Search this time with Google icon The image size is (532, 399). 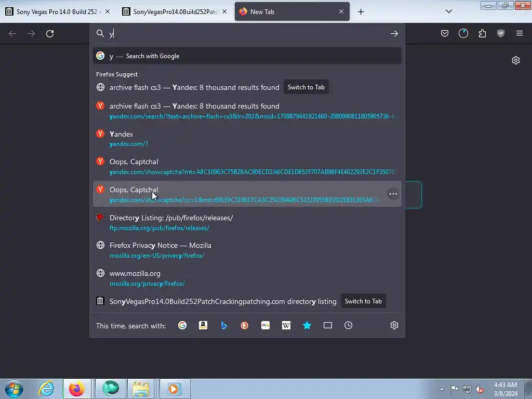click(182, 325)
